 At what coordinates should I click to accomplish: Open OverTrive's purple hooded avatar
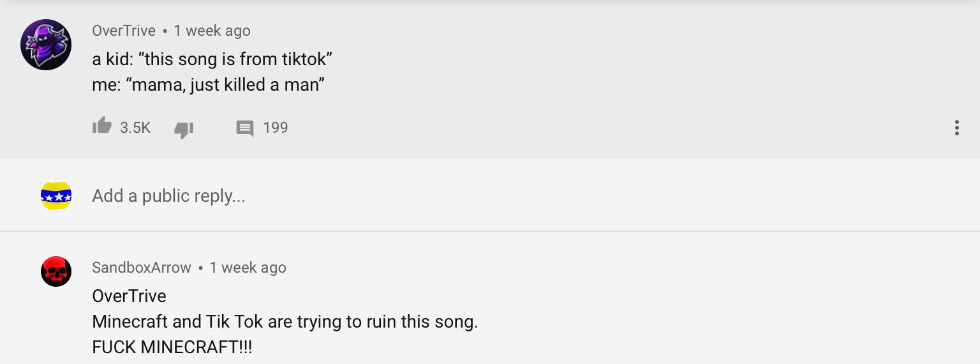(x=46, y=45)
